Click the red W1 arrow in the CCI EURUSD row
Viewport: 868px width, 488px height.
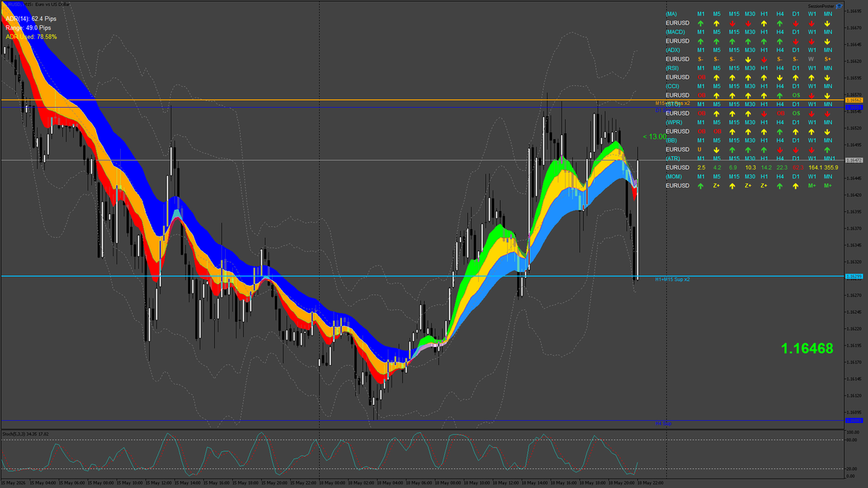(812, 95)
